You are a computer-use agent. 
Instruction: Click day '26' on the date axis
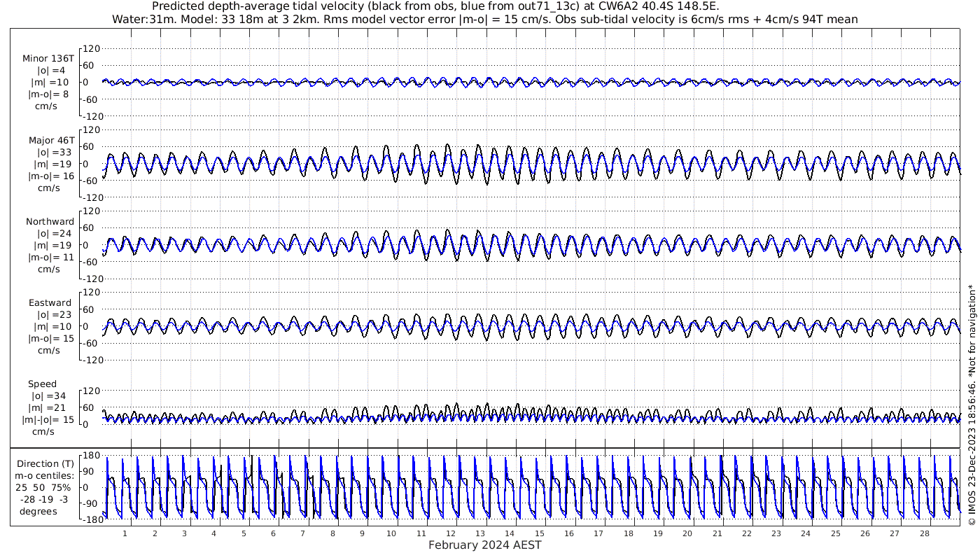click(x=865, y=533)
